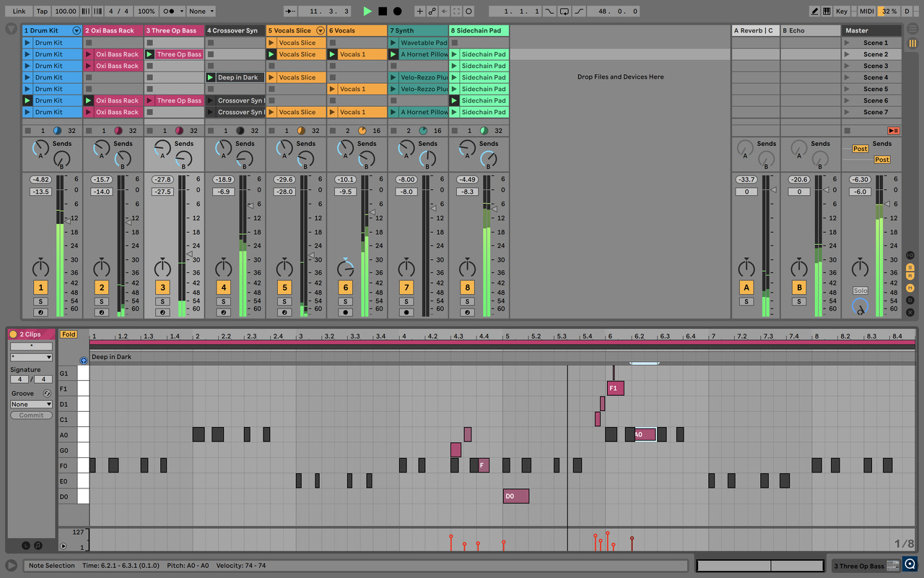Launch the Scene 7 row label
This screenshot has height=578, width=924.
[876, 112]
